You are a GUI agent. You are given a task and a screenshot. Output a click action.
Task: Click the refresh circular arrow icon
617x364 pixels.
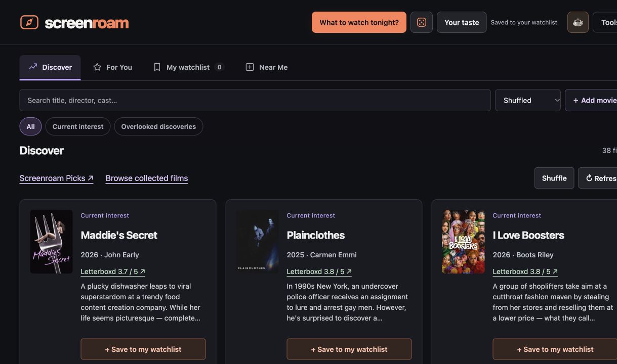589,178
